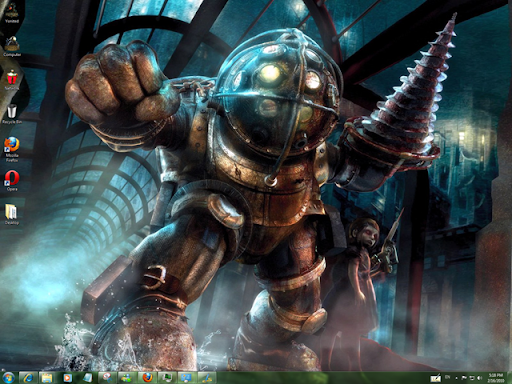Open Windows Explorer from the taskbar
Screen dimensions: 512x384
point(47,378)
